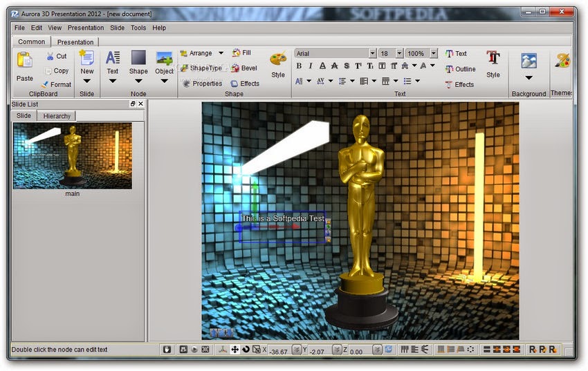Select the main slide thumbnail

coord(73,155)
